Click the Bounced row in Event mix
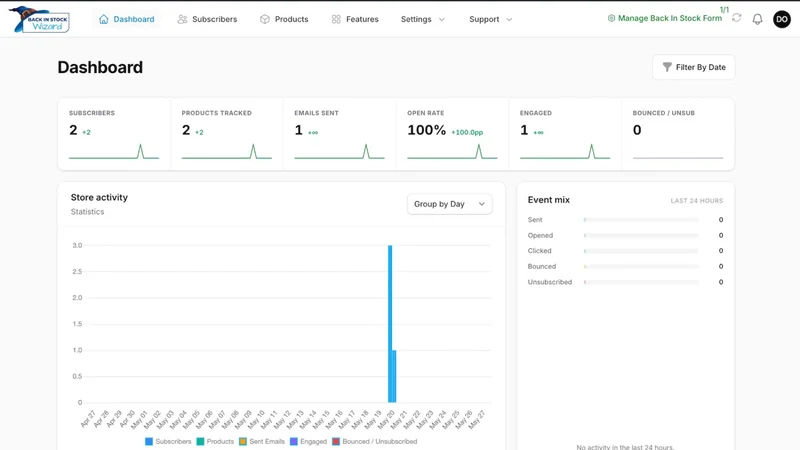This screenshot has width=800, height=450. 625,266
